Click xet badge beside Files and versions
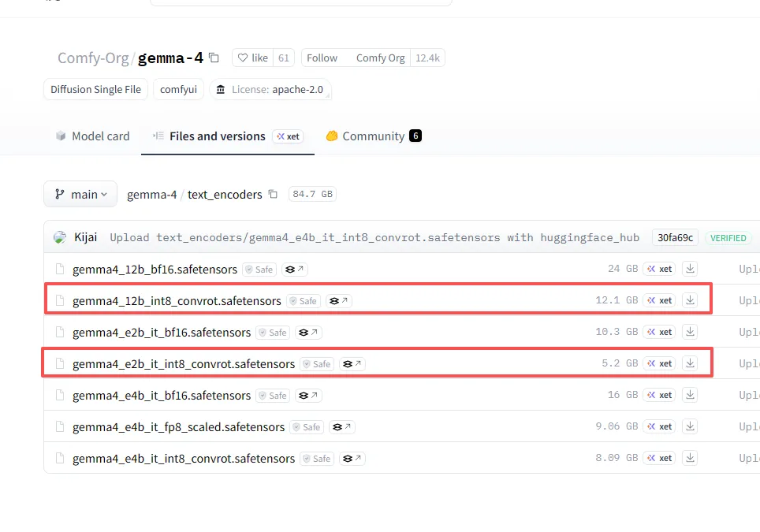 click(x=288, y=136)
